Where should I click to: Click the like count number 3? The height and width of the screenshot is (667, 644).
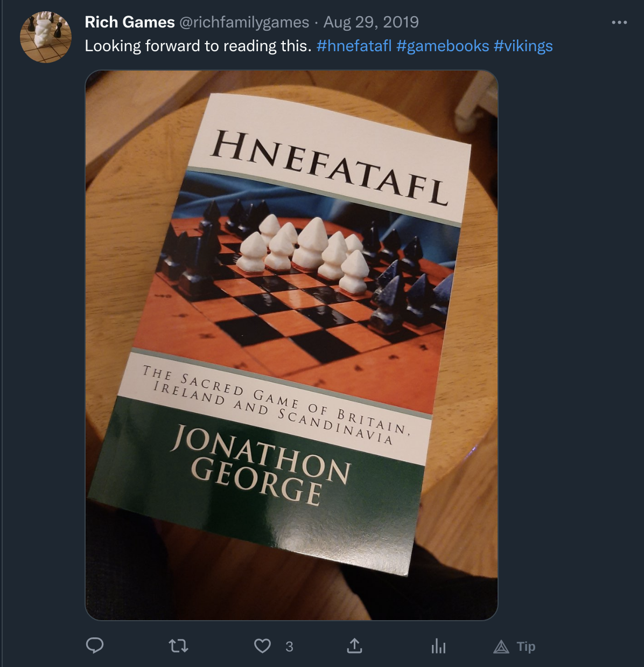(289, 647)
